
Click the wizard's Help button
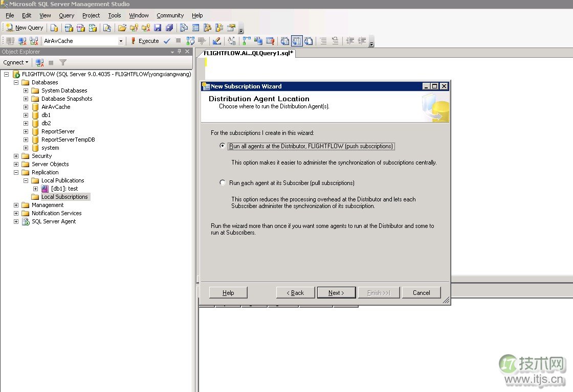point(228,293)
